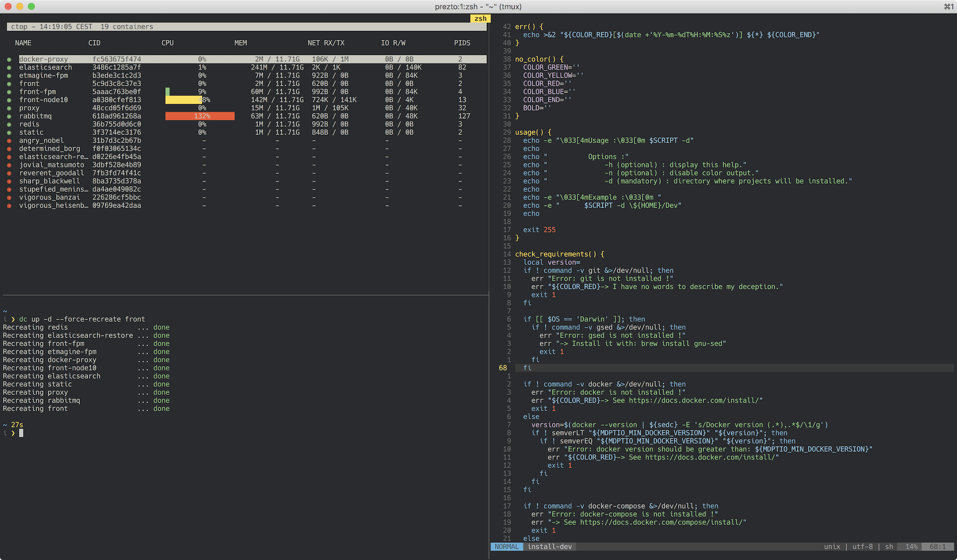This screenshot has width=957, height=560.
Task: Click the red rabbitmq CPU usage bar
Action: pyautogui.click(x=200, y=116)
